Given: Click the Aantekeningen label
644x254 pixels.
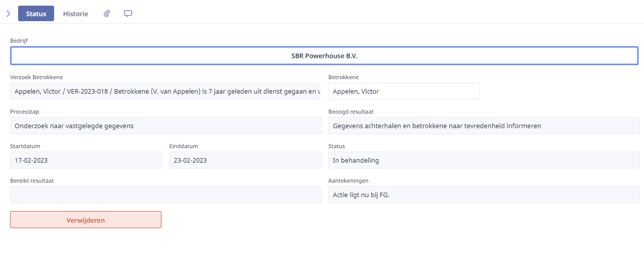Looking at the screenshot, I should click(348, 181).
